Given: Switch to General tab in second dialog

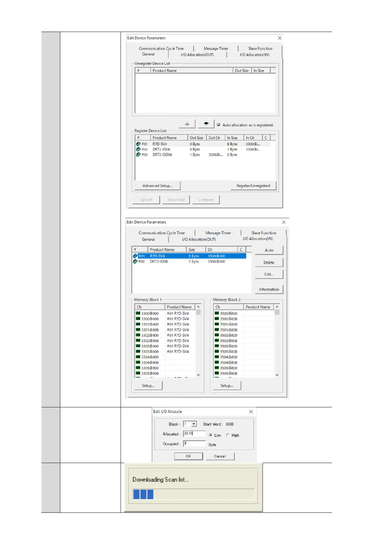Looking at the screenshot, I should pyautogui.click(x=148, y=240).
